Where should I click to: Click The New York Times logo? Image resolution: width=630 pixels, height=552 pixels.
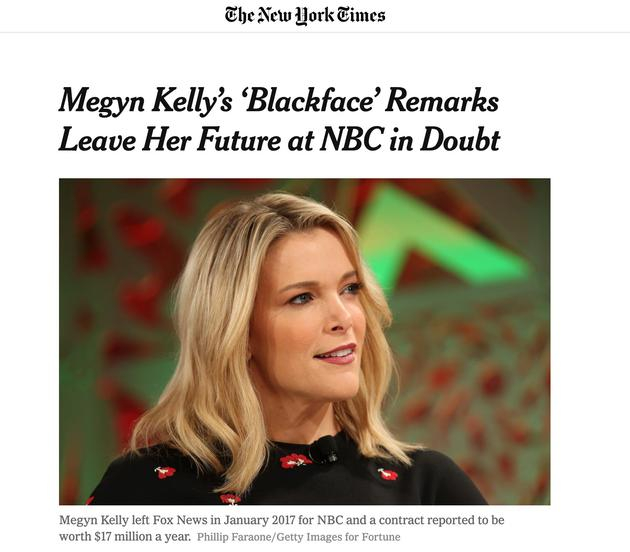[x=305, y=15]
